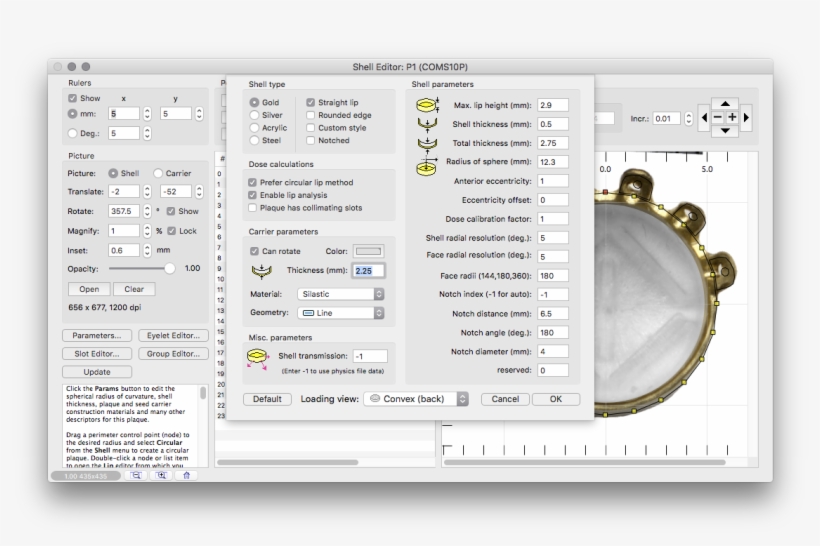Click the minus nudge button
Screen dimensions: 820x546
(718, 118)
